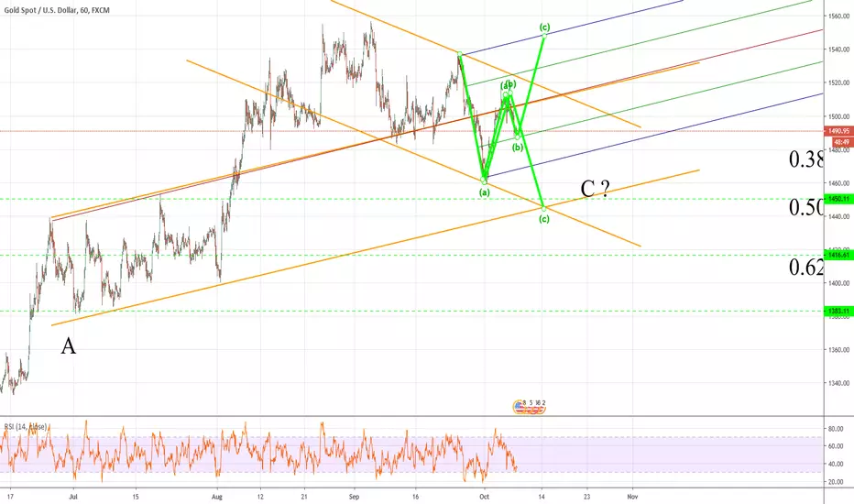Click the RSI 20.00 scale label

pyautogui.click(x=836, y=482)
